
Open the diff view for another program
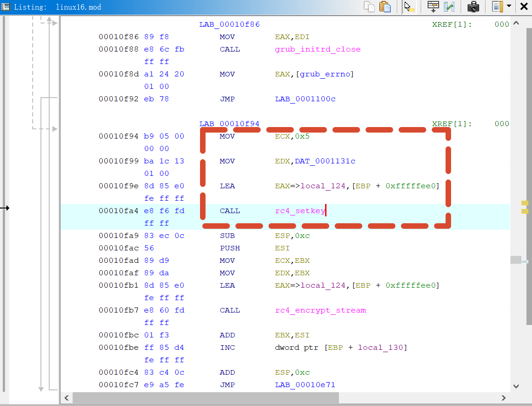(449, 7)
